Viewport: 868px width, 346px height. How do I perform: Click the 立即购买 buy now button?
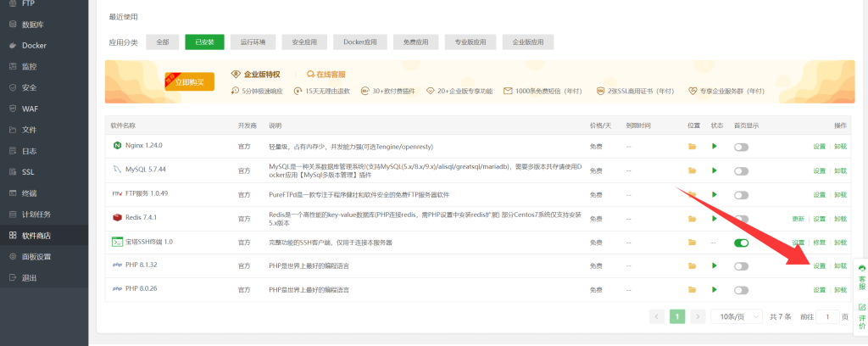click(189, 82)
